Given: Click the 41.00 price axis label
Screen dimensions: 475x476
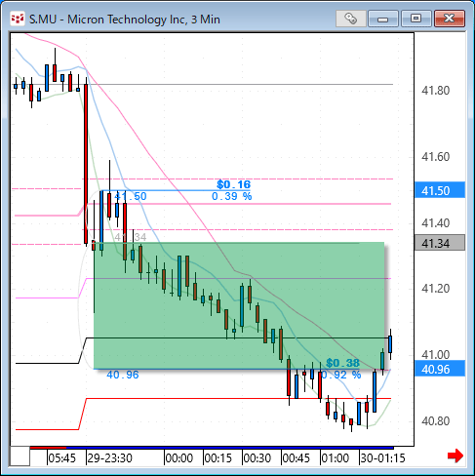Looking at the screenshot, I should pyautogui.click(x=435, y=354).
